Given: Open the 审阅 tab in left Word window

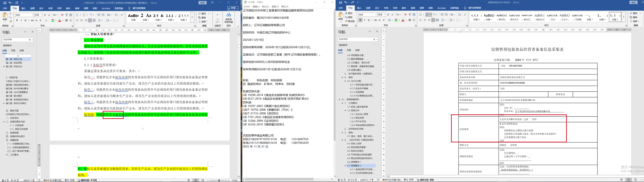Looking at the screenshot, I should [x=77, y=8].
